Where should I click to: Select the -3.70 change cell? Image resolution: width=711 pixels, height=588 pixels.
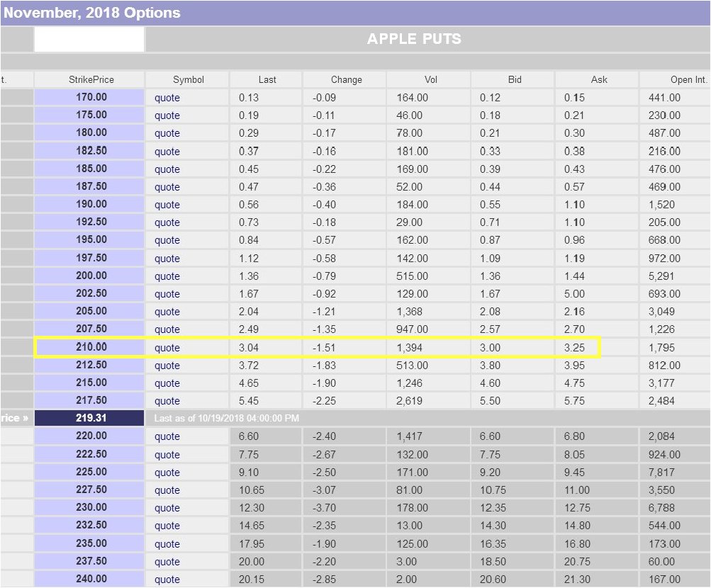coord(345,508)
